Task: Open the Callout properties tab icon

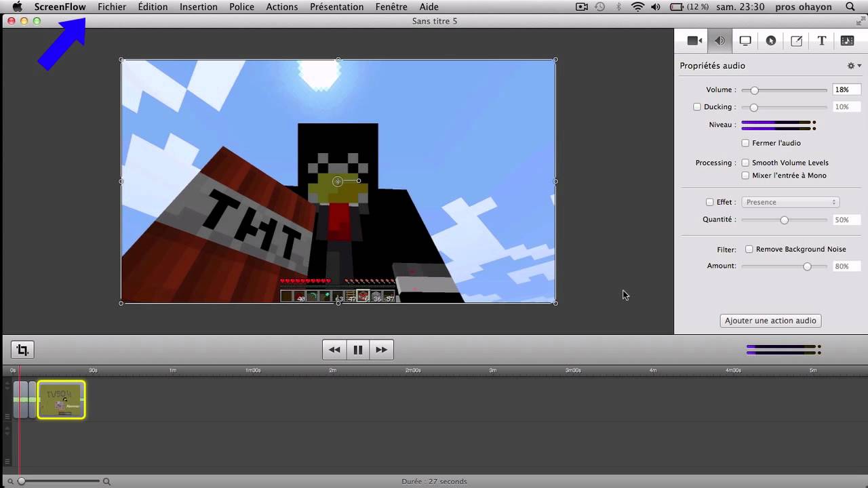Action: 771,41
